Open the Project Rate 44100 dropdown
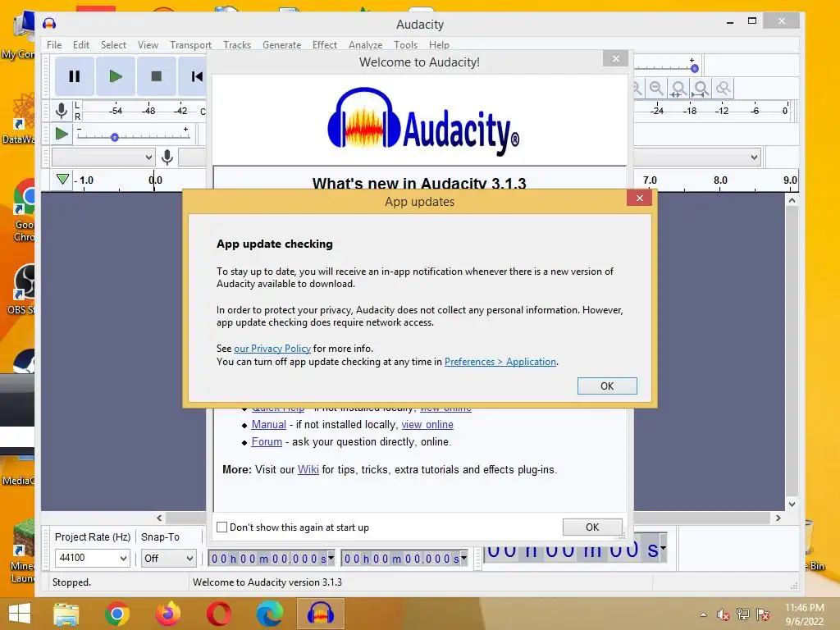Image resolution: width=840 pixels, height=630 pixels. (x=93, y=558)
